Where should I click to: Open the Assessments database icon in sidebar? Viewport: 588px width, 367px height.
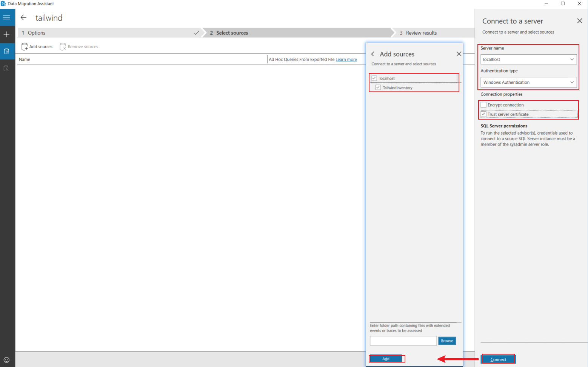click(x=6, y=51)
